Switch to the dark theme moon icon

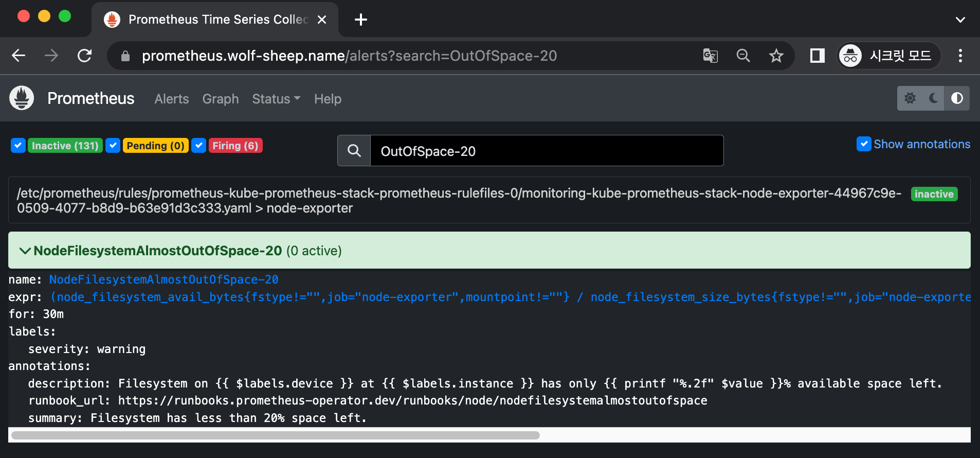click(x=933, y=98)
